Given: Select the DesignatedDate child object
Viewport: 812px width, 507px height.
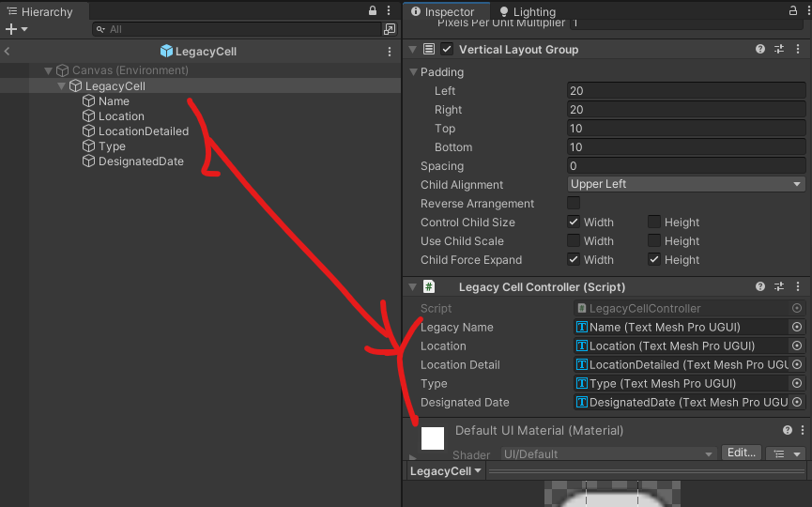Looking at the screenshot, I should tap(141, 161).
